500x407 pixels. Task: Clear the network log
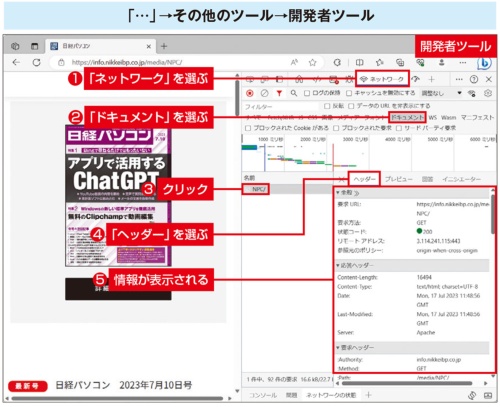point(264,93)
